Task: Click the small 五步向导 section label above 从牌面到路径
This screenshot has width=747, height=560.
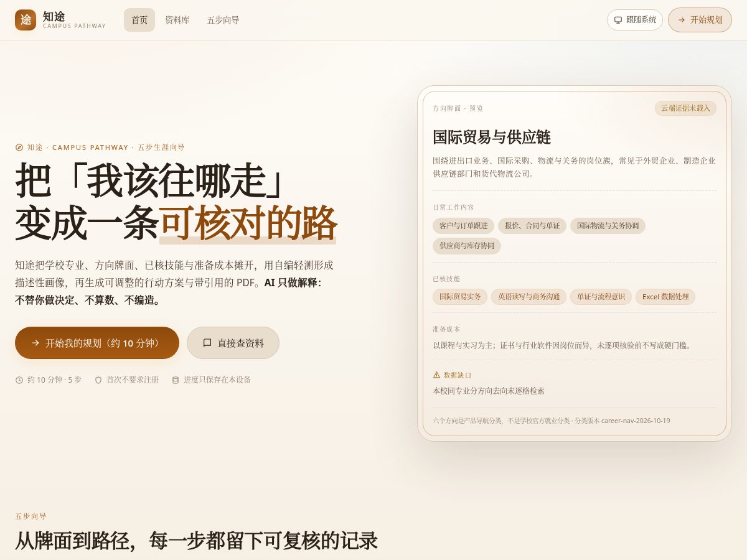Action: point(31,516)
